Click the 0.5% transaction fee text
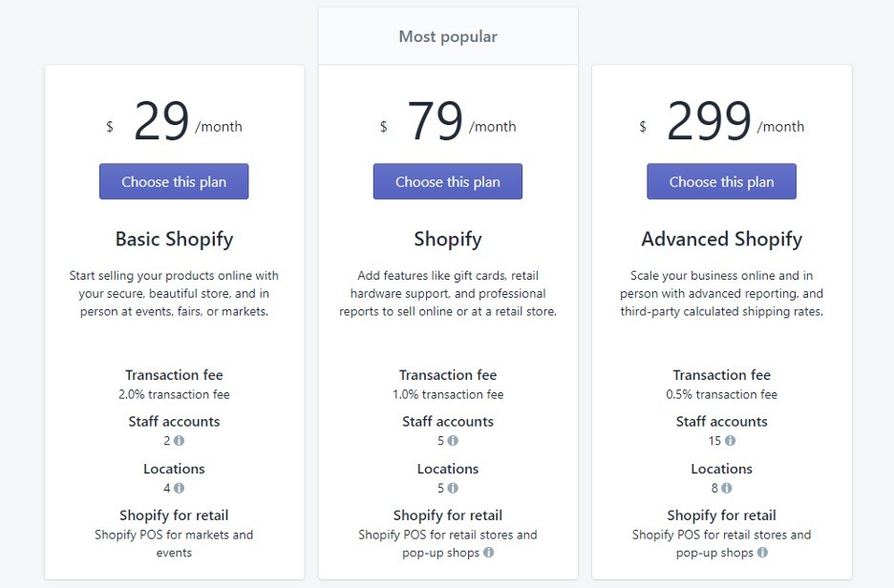The image size is (894, 588). (x=721, y=394)
